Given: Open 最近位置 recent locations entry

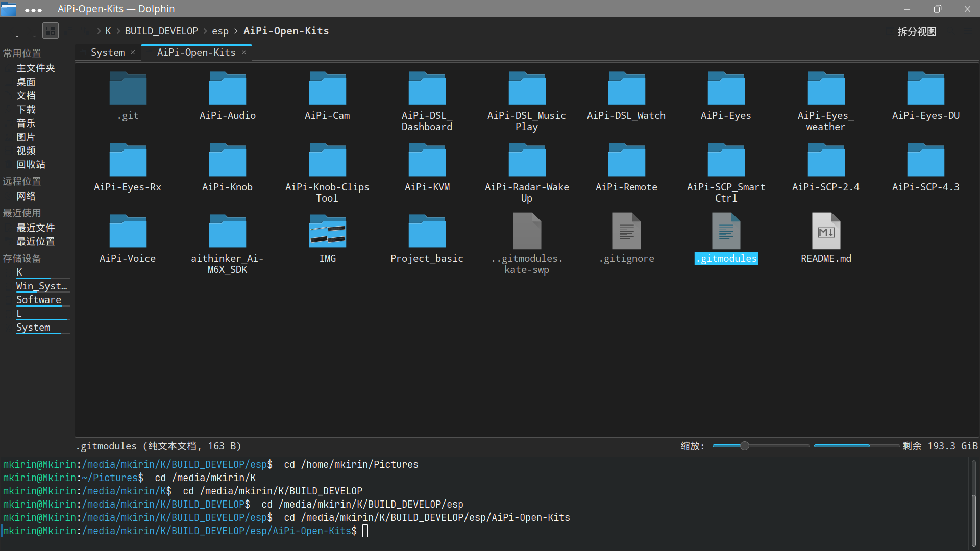Looking at the screenshot, I should 36,241.
